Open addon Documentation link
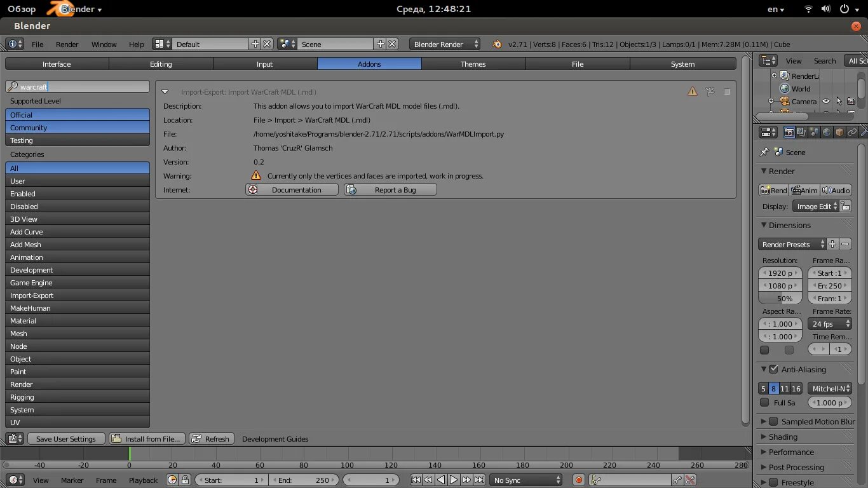This screenshot has width=868, height=488. tap(292, 189)
